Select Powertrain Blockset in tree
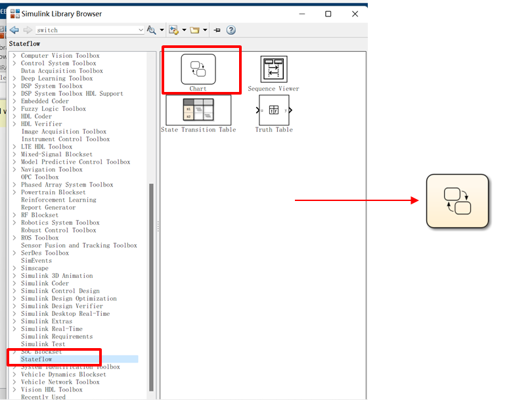Screen dimensions: 532x400 (53, 192)
